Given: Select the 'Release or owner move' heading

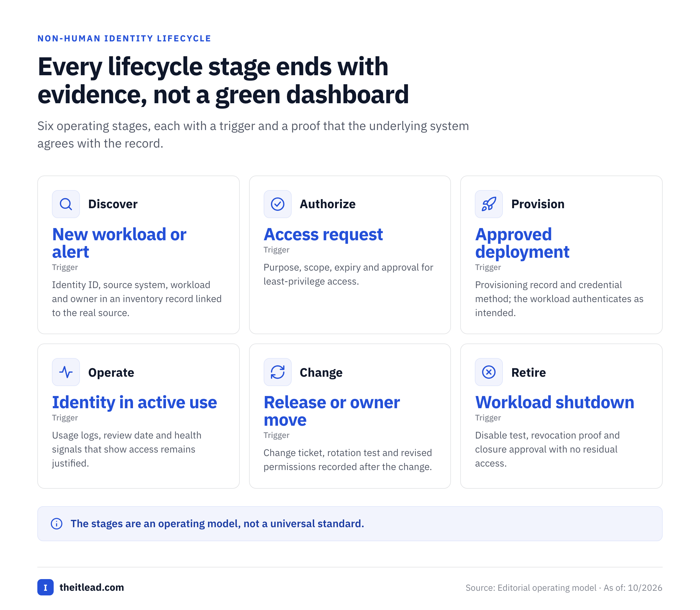Looking at the screenshot, I should tap(332, 411).
